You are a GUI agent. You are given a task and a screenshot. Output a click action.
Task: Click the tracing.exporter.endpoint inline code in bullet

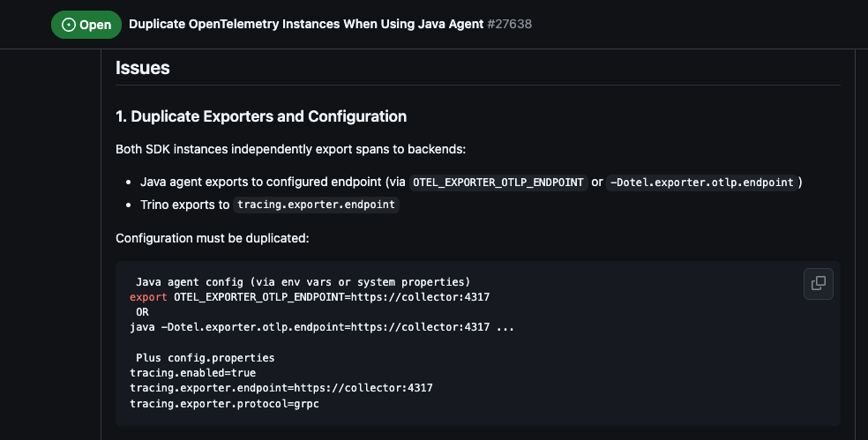point(316,205)
